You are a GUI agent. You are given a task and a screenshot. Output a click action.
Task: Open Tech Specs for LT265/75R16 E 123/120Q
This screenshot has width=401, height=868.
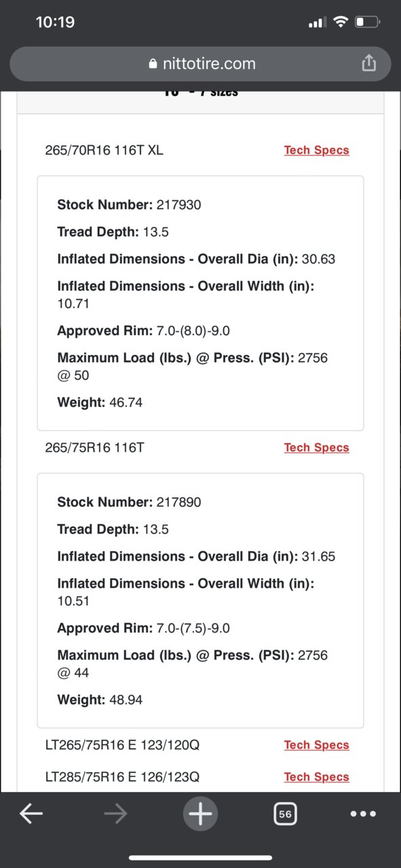click(316, 744)
